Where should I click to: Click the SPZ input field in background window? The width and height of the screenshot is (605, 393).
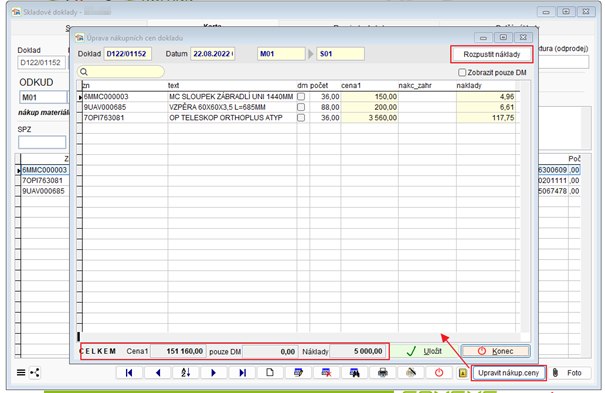point(42,142)
